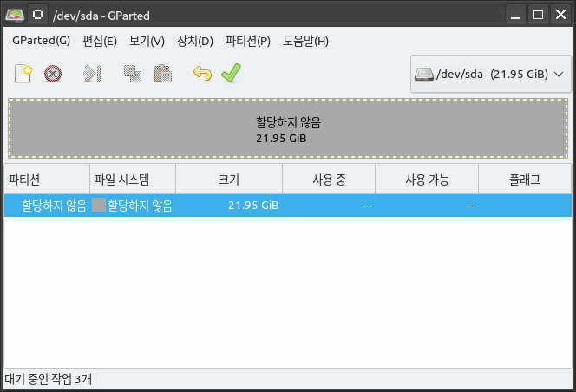The height and width of the screenshot is (392, 576).
Task: Apply all operations with green checkmark
Action: coord(232,73)
